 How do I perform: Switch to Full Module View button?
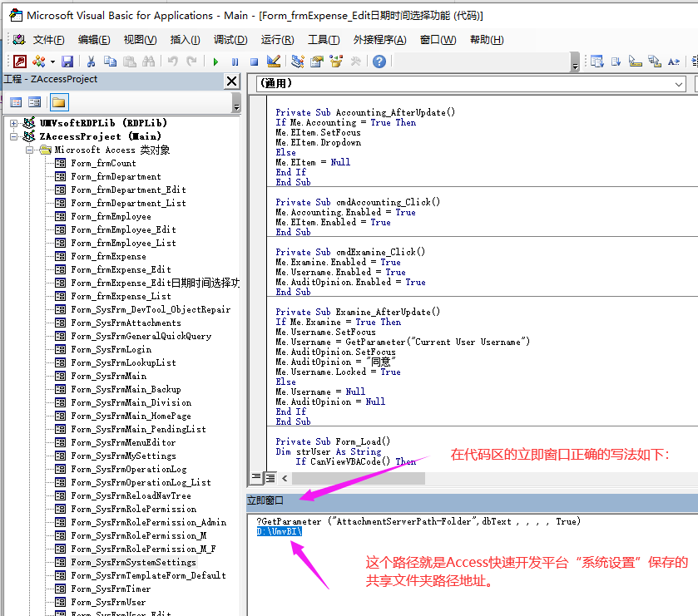tap(270, 478)
